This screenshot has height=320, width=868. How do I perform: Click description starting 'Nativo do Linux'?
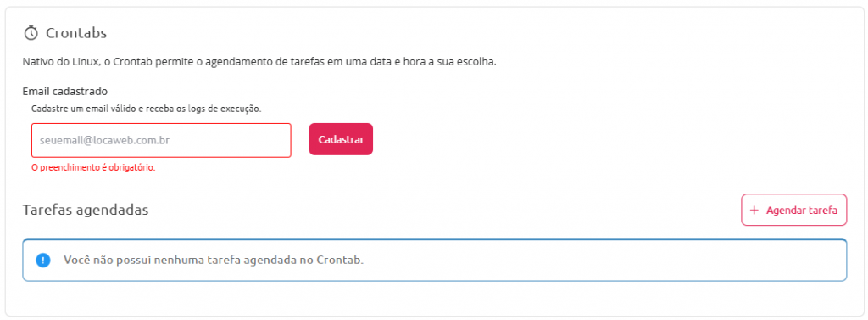pos(259,62)
